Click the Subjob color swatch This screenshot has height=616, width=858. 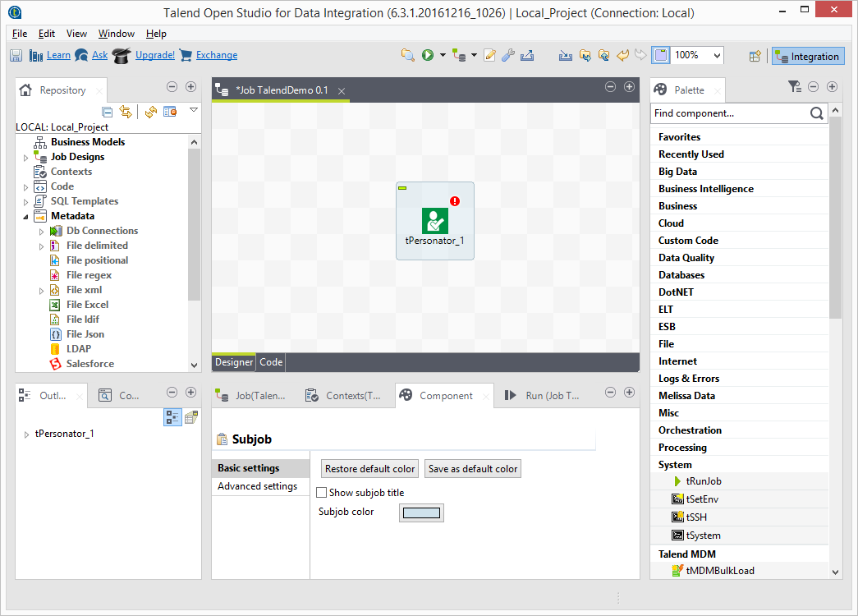point(421,513)
